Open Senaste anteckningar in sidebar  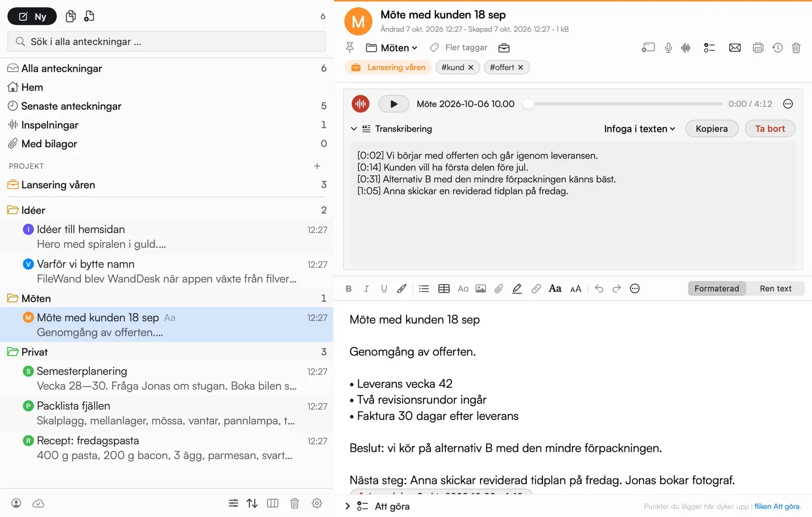(166, 106)
